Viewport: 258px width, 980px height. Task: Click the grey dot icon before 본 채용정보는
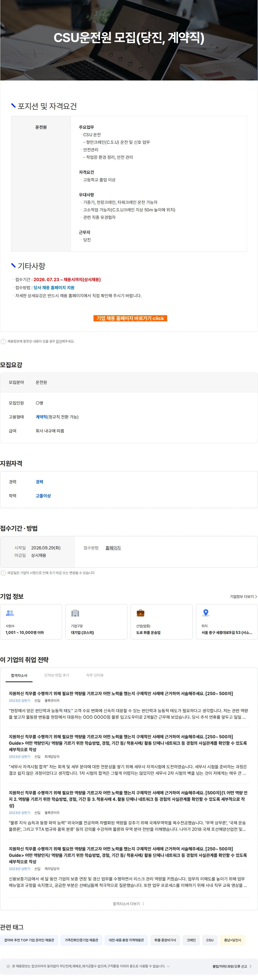[x=8, y=966]
